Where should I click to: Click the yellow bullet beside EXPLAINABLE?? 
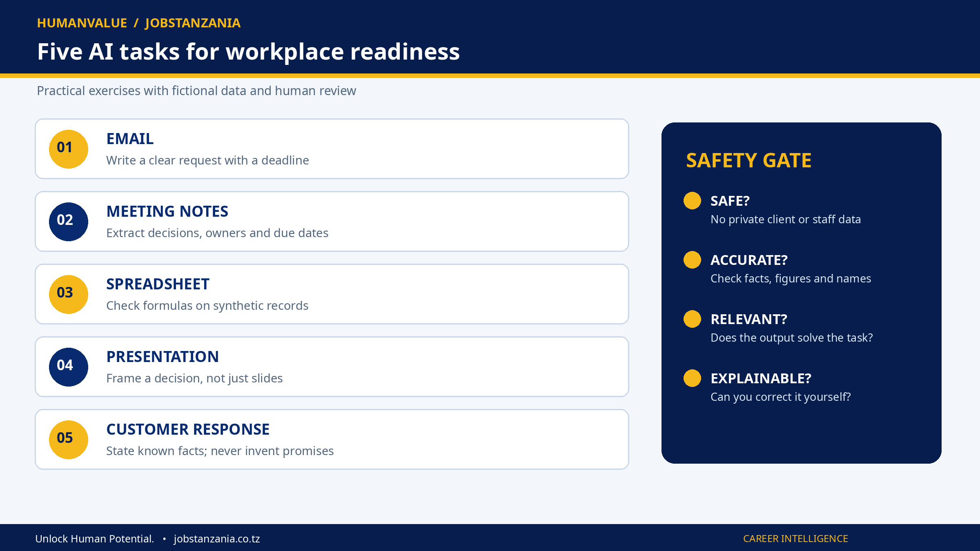(692, 378)
